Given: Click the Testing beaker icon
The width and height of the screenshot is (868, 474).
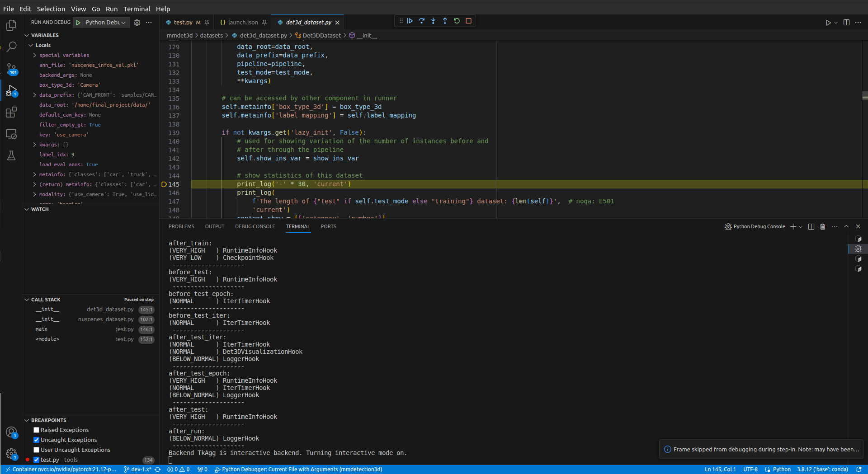Looking at the screenshot, I should (x=11, y=155).
